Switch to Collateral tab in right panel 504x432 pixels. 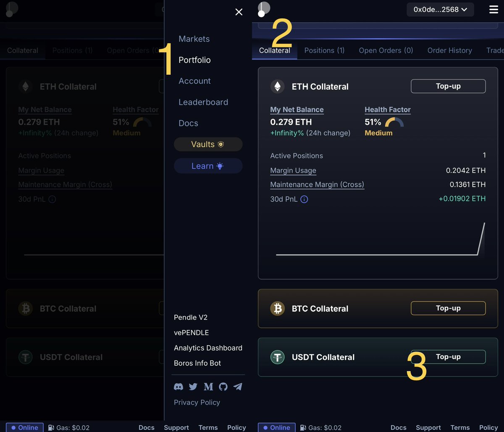pos(275,50)
